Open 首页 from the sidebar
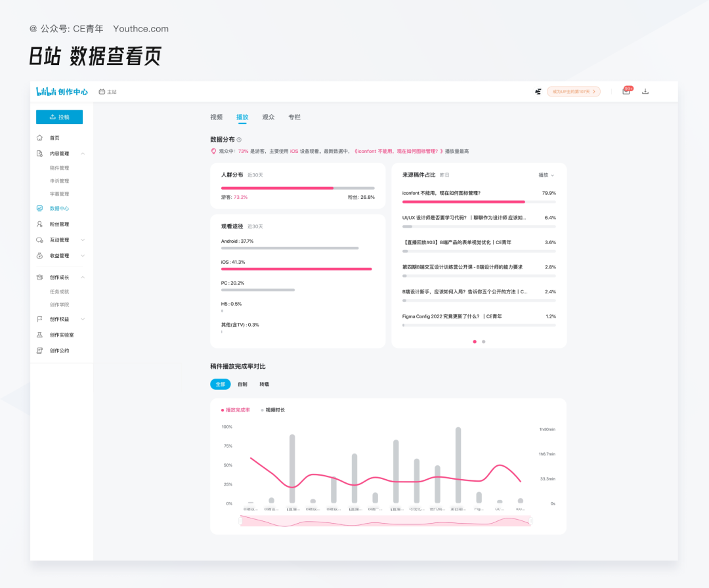The width and height of the screenshot is (709, 588). click(54, 138)
